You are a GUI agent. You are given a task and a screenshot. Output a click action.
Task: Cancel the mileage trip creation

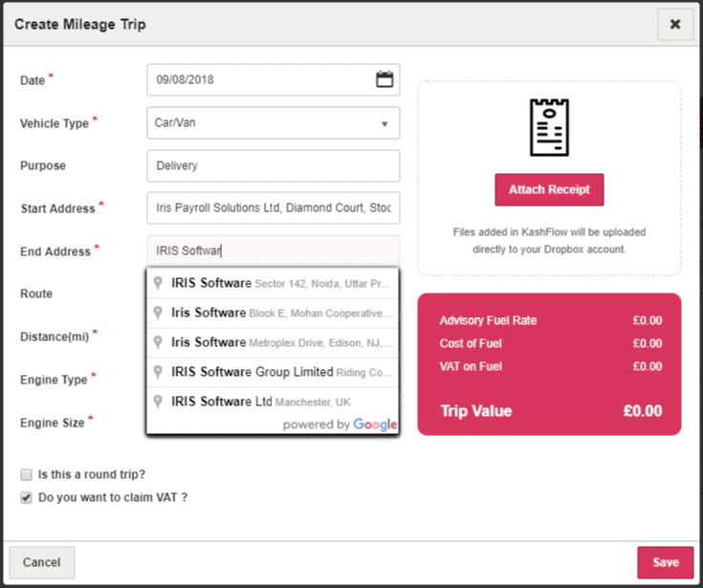[42, 562]
